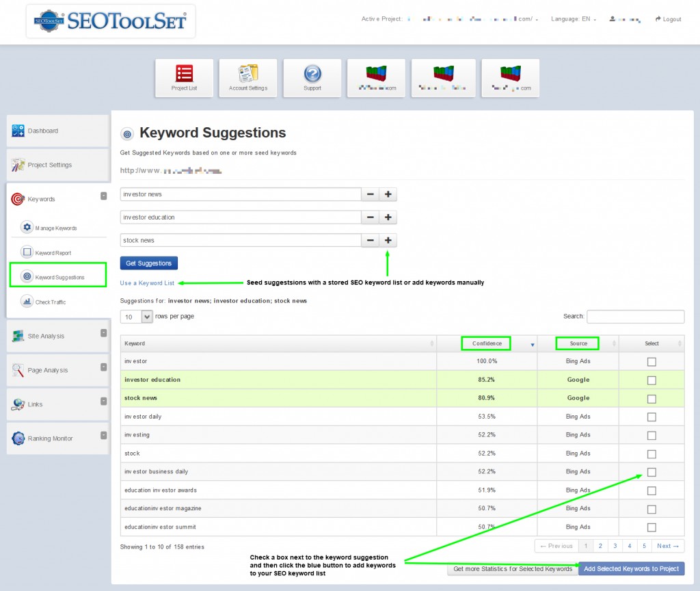Open the Ranking Monitor menu item

tap(49, 438)
